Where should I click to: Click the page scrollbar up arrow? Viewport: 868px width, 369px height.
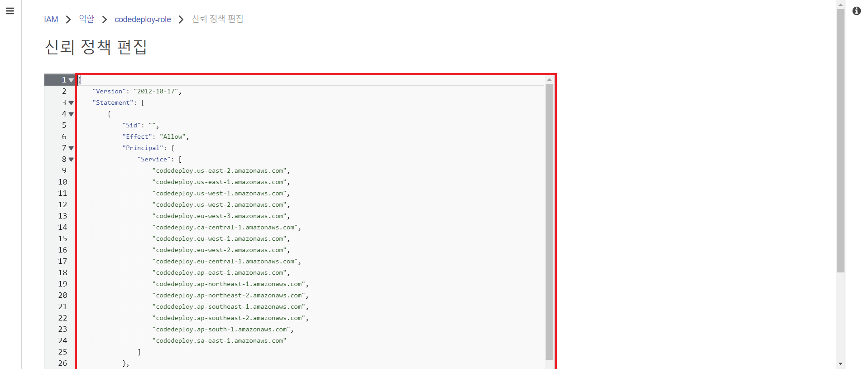(x=840, y=5)
